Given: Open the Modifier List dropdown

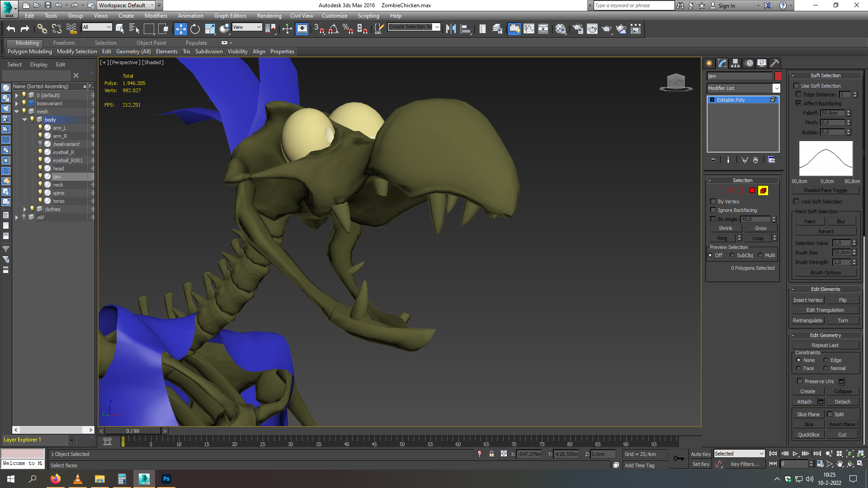Looking at the screenshot, I should point(744,88).
